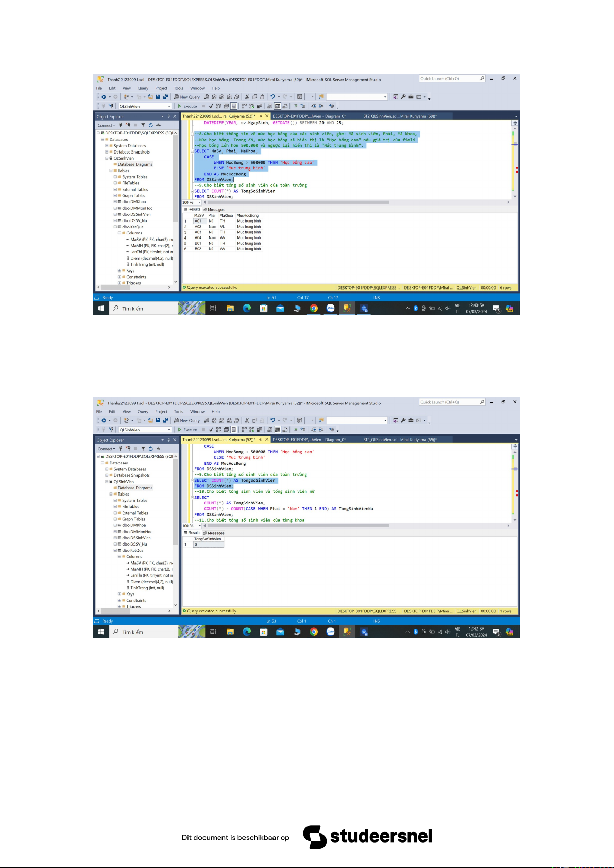The height and width of the screenshot is (868, 614).
Task: Click New Query in the lower SSMS window
Action: point(187,420)
